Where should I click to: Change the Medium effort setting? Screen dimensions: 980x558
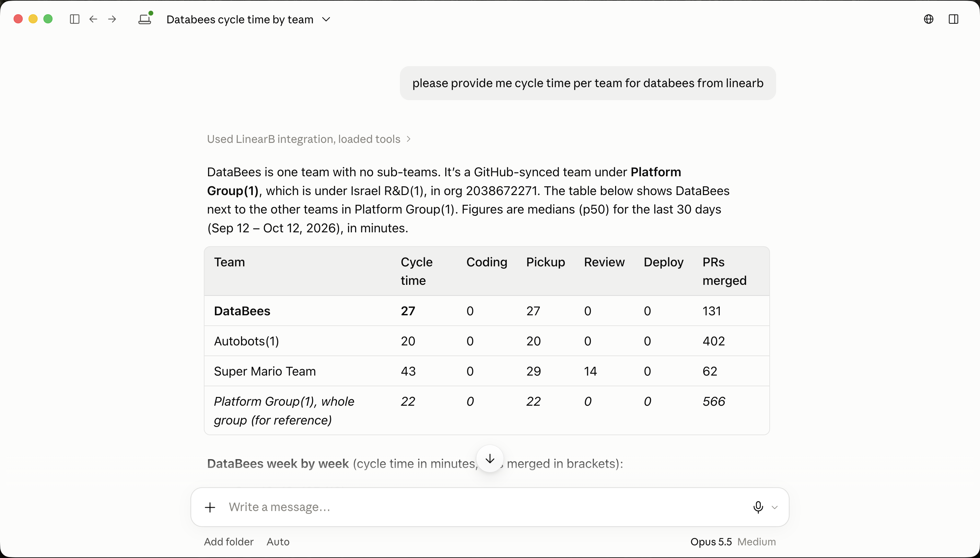[757, 541]
